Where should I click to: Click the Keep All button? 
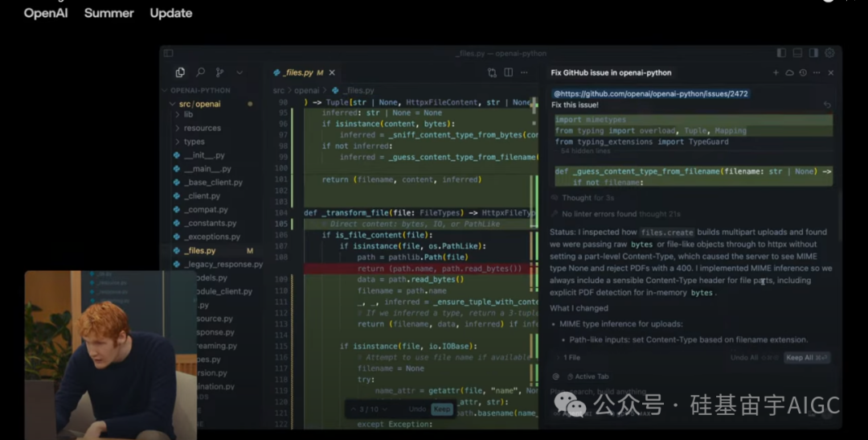click(x=807, y=357)
